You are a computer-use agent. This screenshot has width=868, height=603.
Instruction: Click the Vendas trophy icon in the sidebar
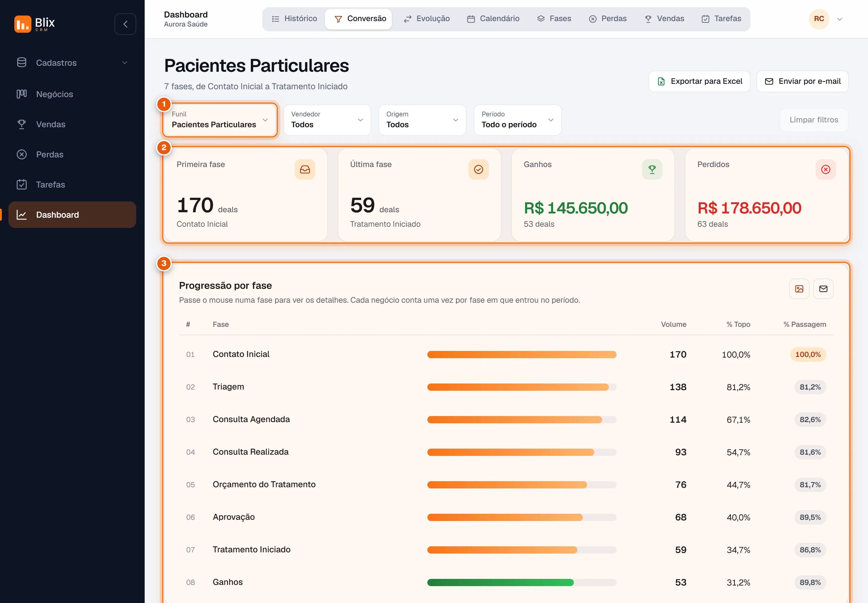pyautogui.click(x=22, y=124)
